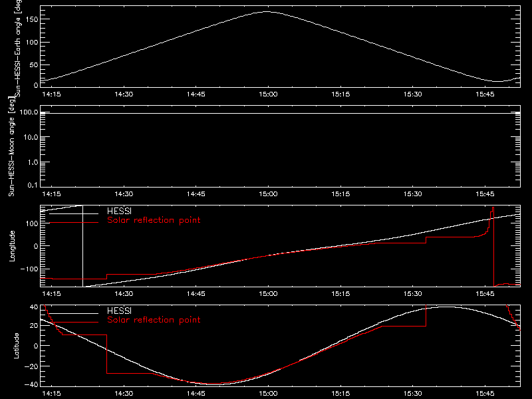532x399 pixels.
Task: Click 50 tick on Earth angle axis
Action: pos(34,65)
